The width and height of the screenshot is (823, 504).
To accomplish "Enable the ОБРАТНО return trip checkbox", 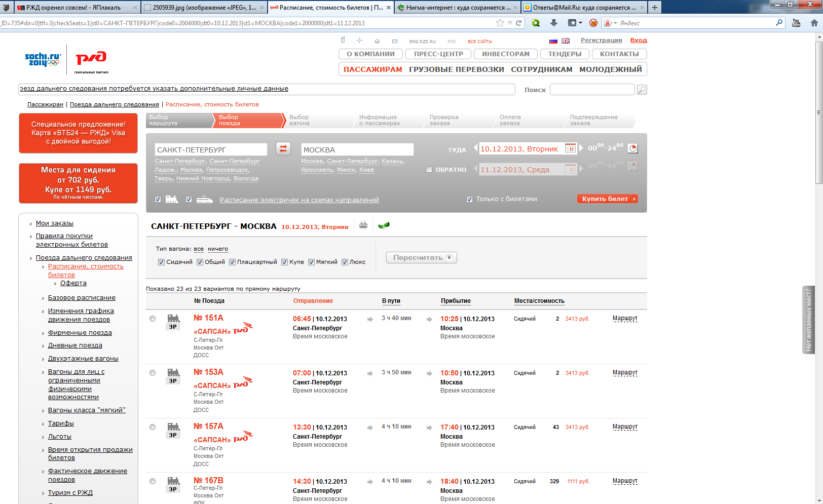I will click(x=429, y=170).
